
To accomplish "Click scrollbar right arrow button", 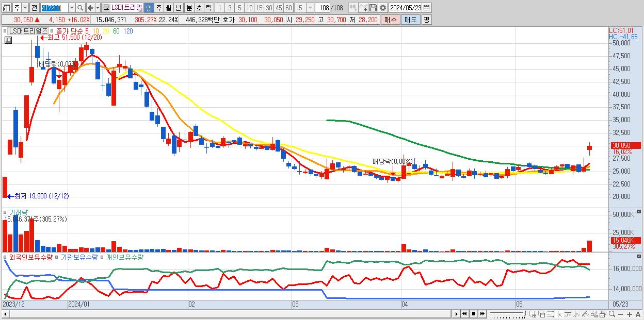I will click(456, 314).
